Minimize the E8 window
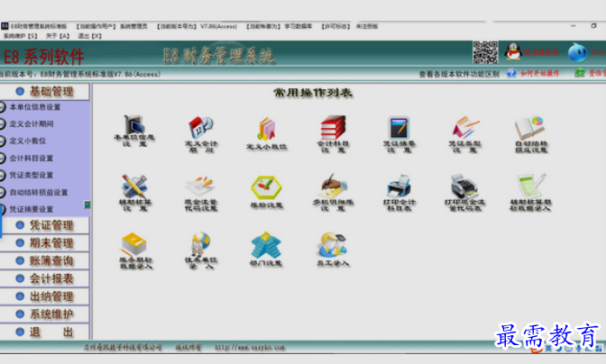Image resolution: width=606 pixels, height=364 pixels. [574, 26]
